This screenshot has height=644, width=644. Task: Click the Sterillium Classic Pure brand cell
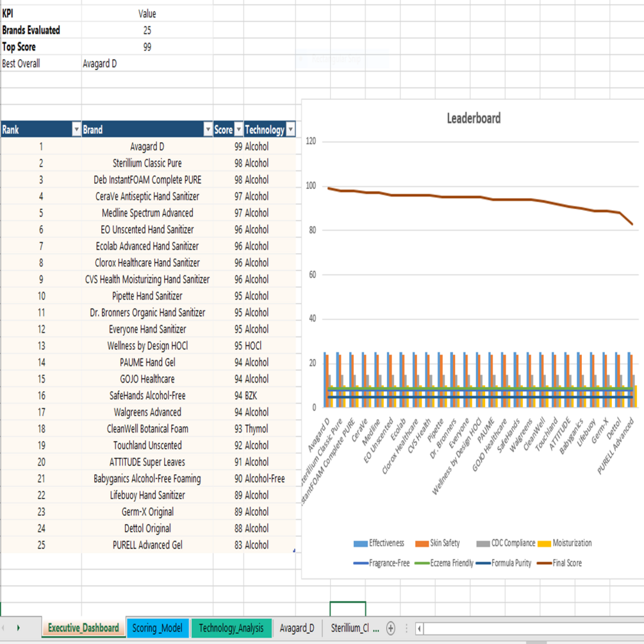(147, 163)
